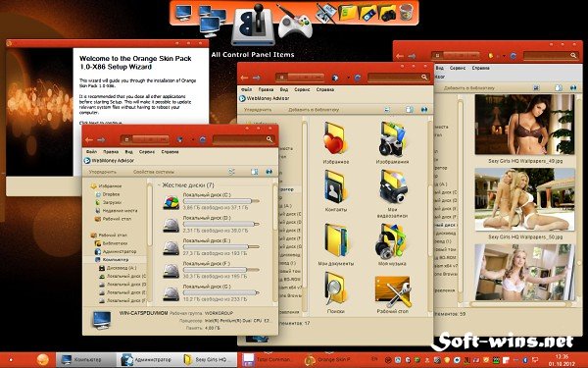The height and width of the screenshot is (368, 588).
Task: Open the Изображения camera folder icon
Action: click(392, 138)
